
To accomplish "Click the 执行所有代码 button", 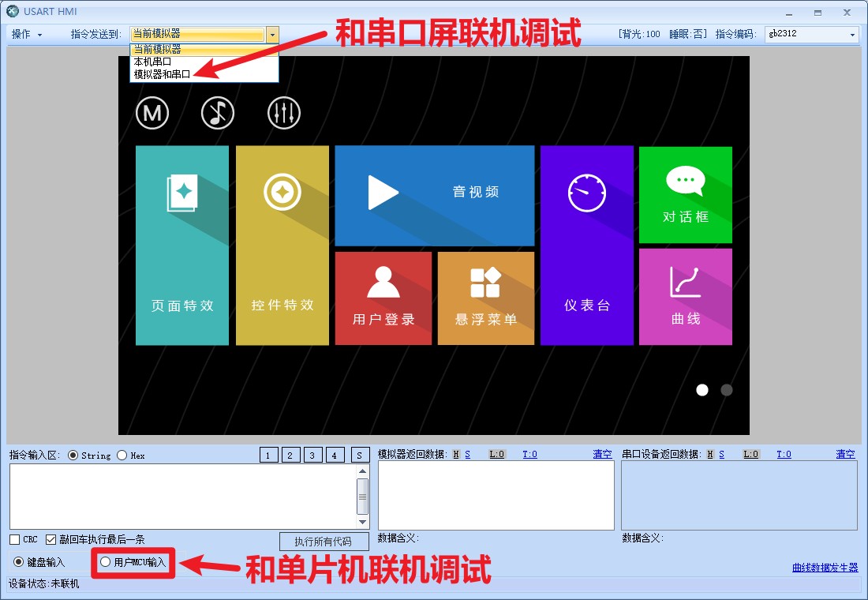I will [325, 542].
